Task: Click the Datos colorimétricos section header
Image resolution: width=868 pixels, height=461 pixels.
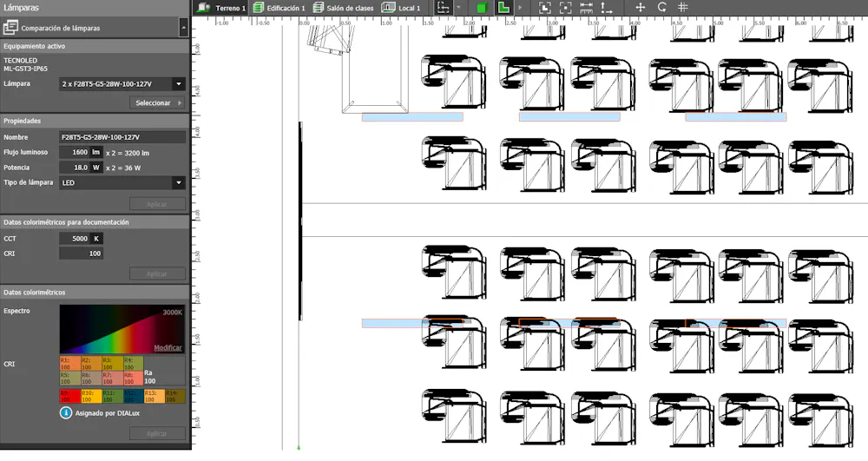Action: coord(95,293)
